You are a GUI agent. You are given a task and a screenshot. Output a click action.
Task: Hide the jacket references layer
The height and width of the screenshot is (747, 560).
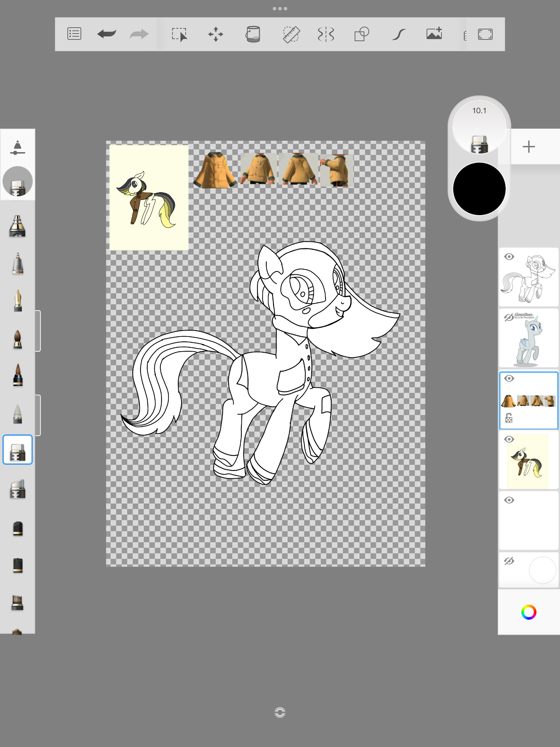pos(509,378)
